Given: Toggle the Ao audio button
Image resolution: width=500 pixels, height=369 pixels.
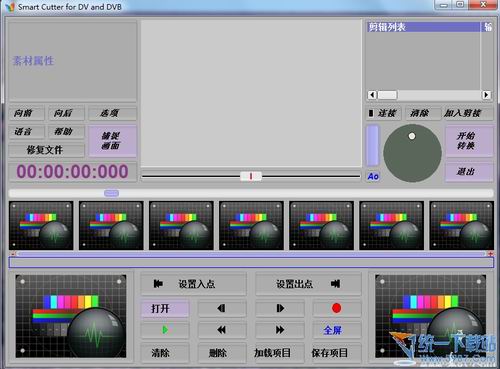Looking at the screenshot, I should pyautogui.click(x=373, y=176).
